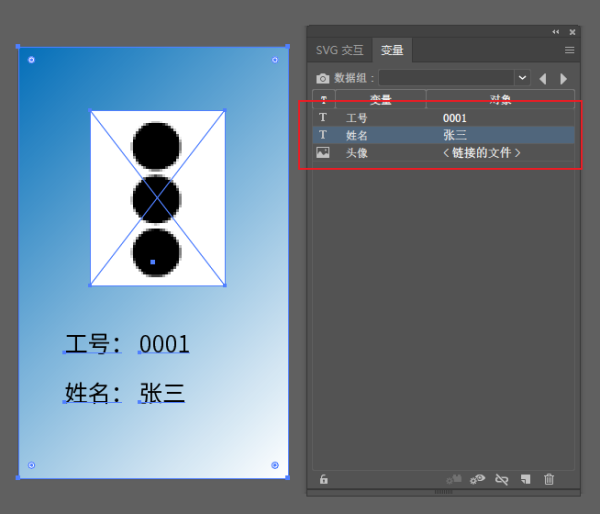600x514 pixels.
Task: Click the bottom-right corner radius widget
Action: click(275, 465)
